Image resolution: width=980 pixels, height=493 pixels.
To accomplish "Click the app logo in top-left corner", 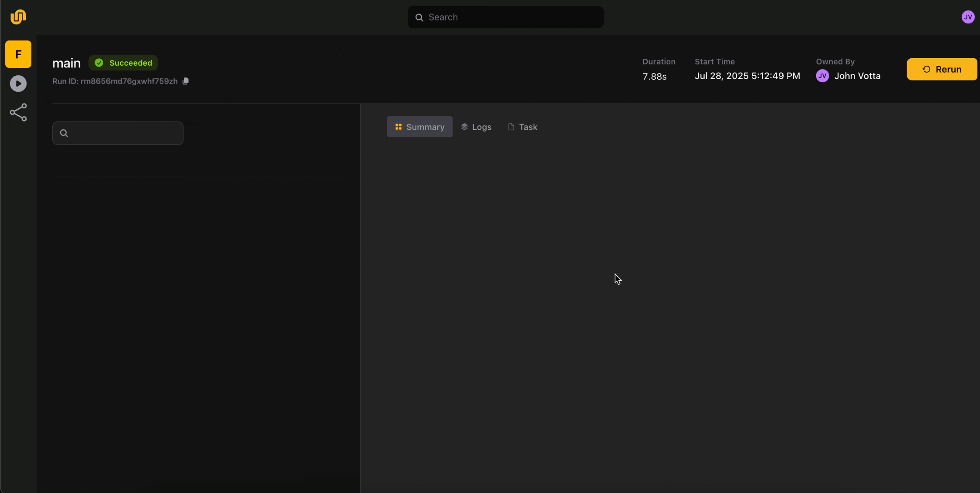I will (x=18, y=17).
